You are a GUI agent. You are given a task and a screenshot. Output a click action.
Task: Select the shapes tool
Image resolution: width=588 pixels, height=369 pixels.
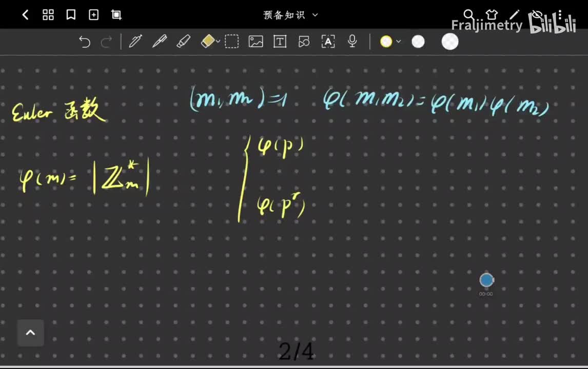click(304, 42)
